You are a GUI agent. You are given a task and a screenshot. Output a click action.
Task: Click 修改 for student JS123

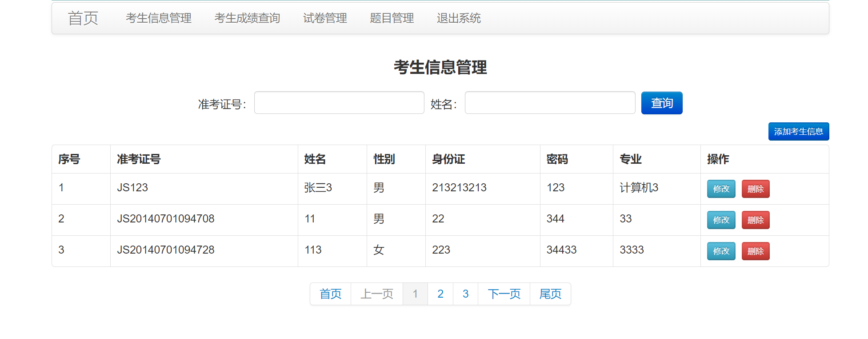[x=721, y=189]
